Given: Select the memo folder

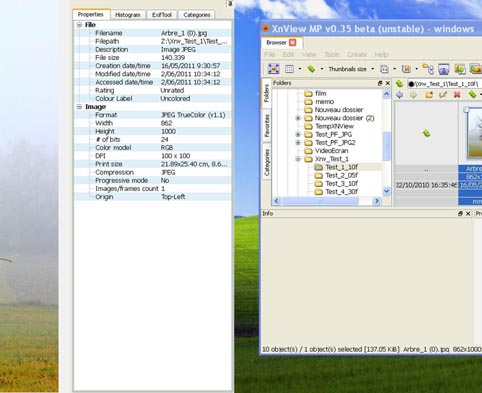Looking at the screenshot, I should coord(324,102).
